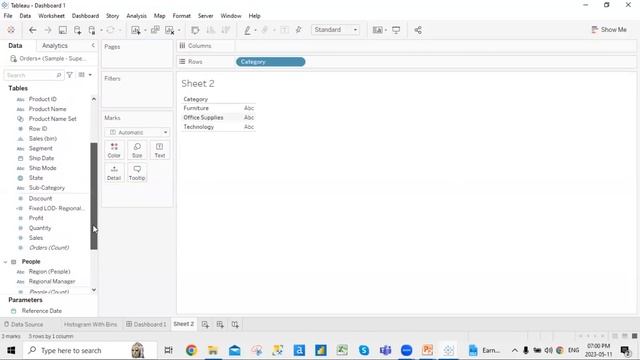Open dropdown arrow beside Clear sheet icon

[179, 30]
